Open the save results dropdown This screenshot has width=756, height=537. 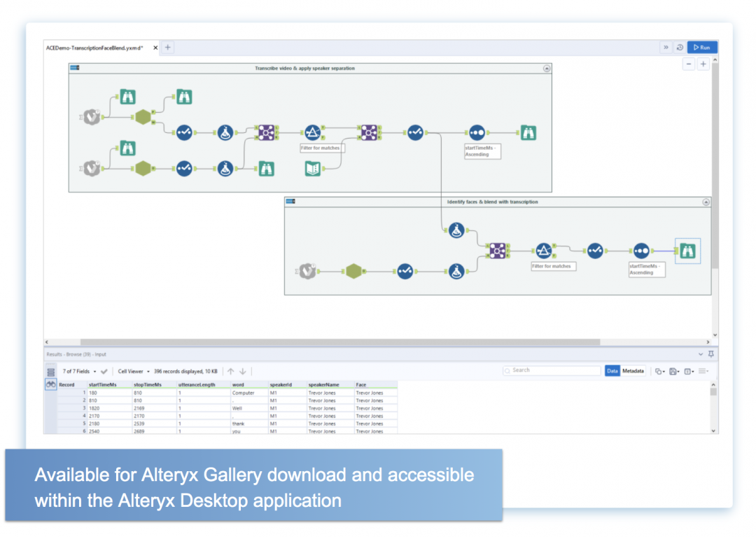(674, 371)
